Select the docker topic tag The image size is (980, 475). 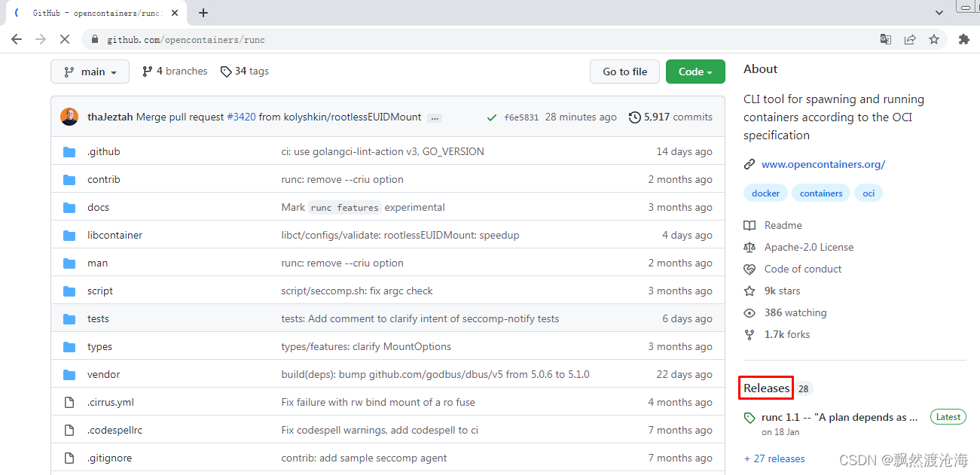pyautogui.click(x=765, y=193)
